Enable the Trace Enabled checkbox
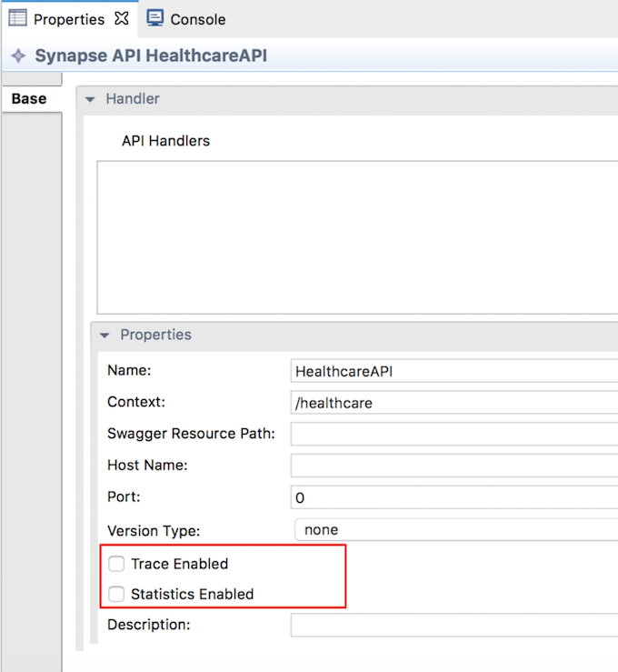This screenshot has height=672, width=618. click(x=116, y=564)
